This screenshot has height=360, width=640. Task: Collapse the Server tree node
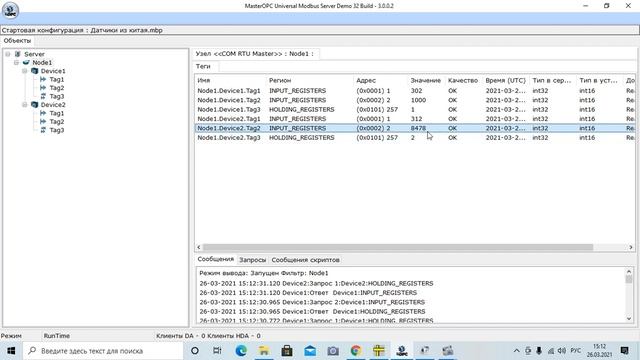[7, 54]
